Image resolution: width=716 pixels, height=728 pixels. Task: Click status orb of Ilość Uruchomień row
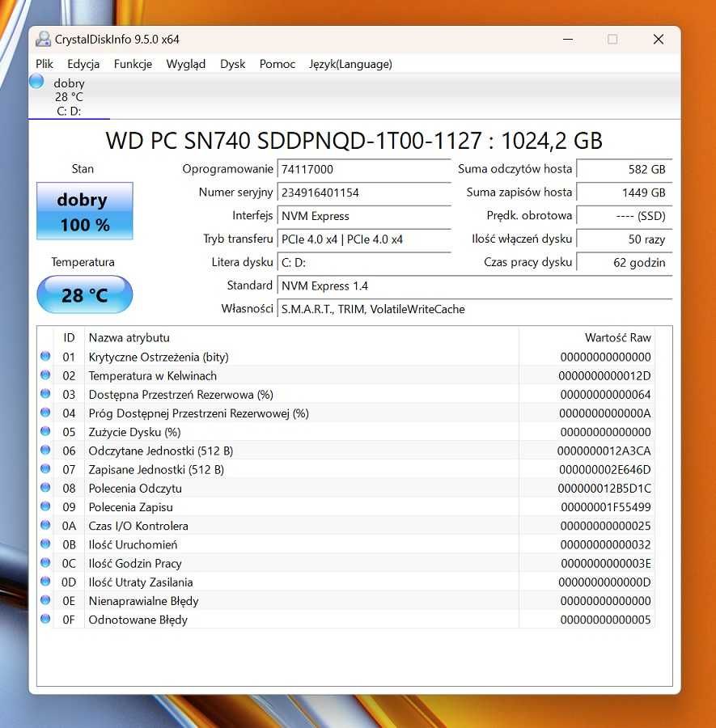45,544
